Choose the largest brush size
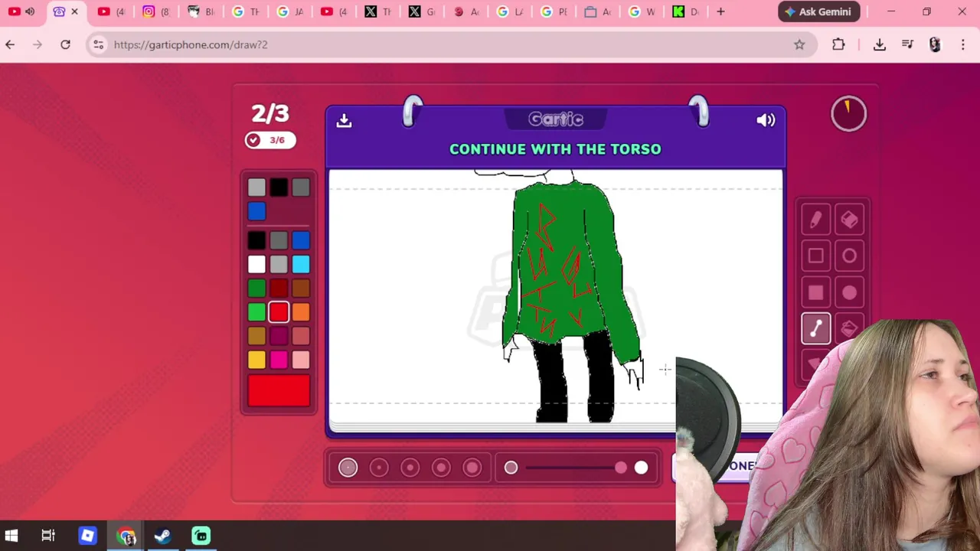 pyautogui.click(x=472, y=468)
